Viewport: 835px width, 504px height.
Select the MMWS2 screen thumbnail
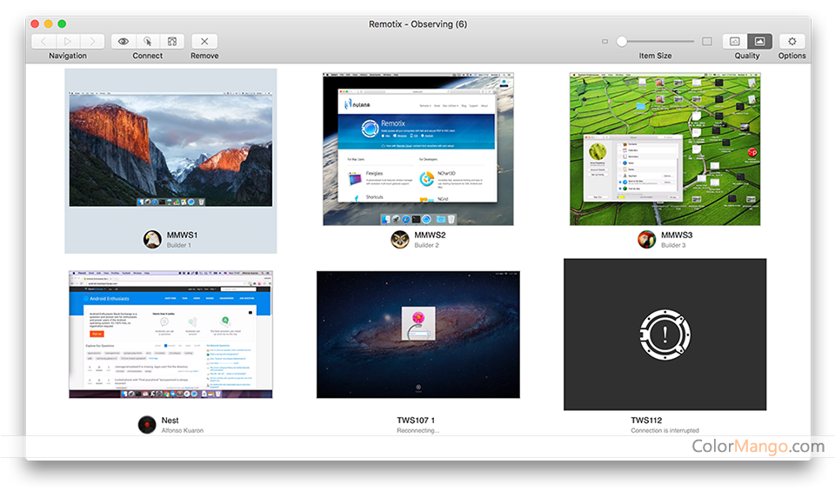[x=417, y=149]
